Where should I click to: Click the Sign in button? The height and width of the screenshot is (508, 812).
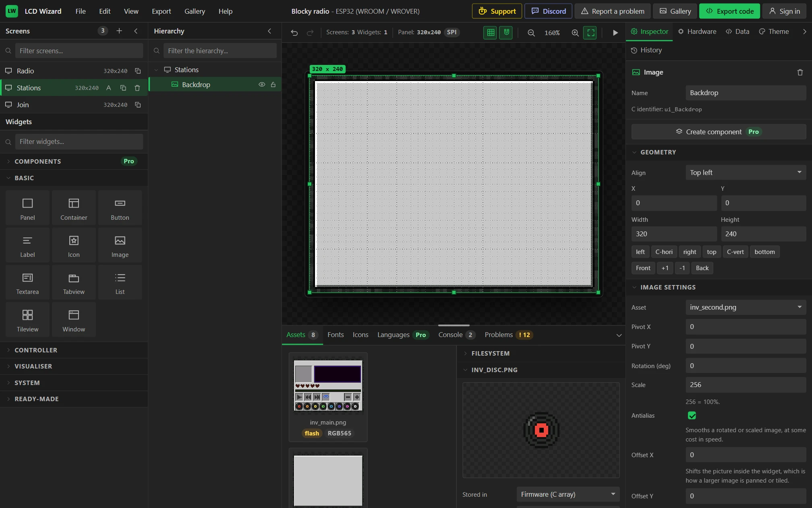(784, 11)
